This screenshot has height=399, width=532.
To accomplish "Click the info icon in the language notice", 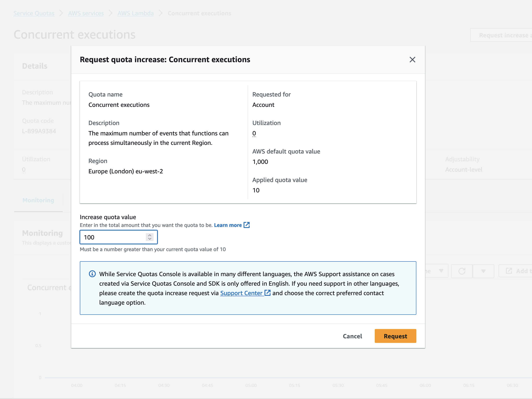I will click(92, 274).
